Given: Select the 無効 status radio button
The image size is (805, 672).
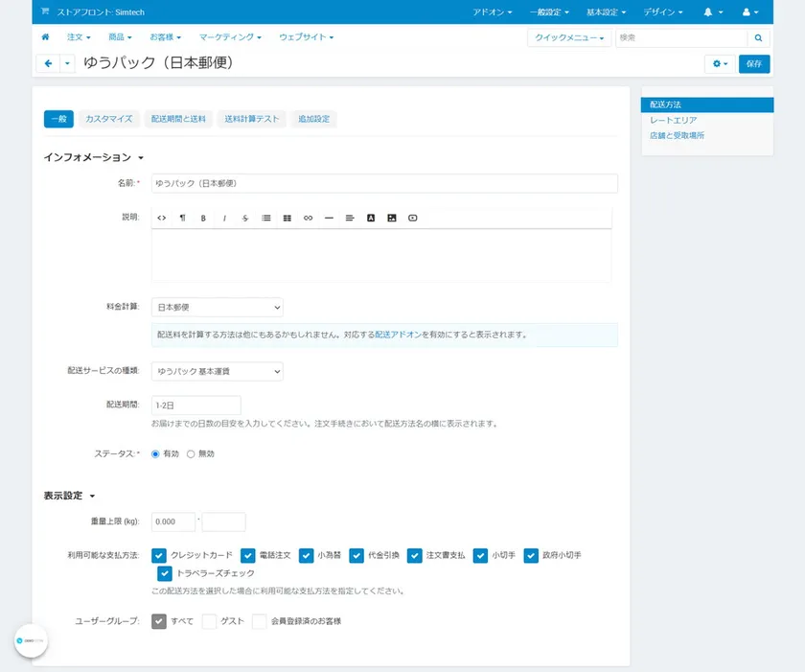Looking at the screenshot, I should pyautogui.click(x=191, y=453).
